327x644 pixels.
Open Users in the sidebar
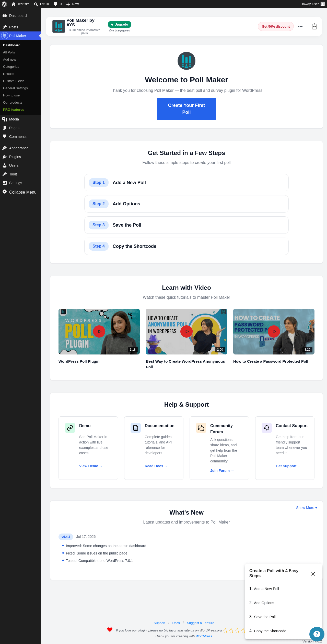pyautogui.click(x=20, y=165)
